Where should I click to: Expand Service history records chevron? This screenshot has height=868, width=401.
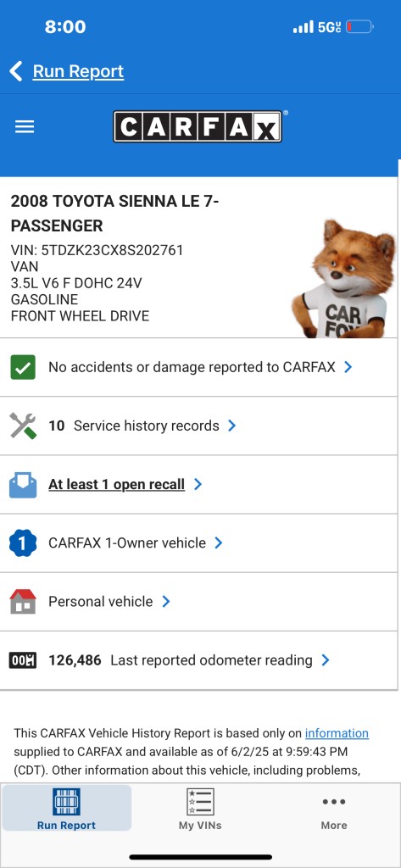coord(232,426)
